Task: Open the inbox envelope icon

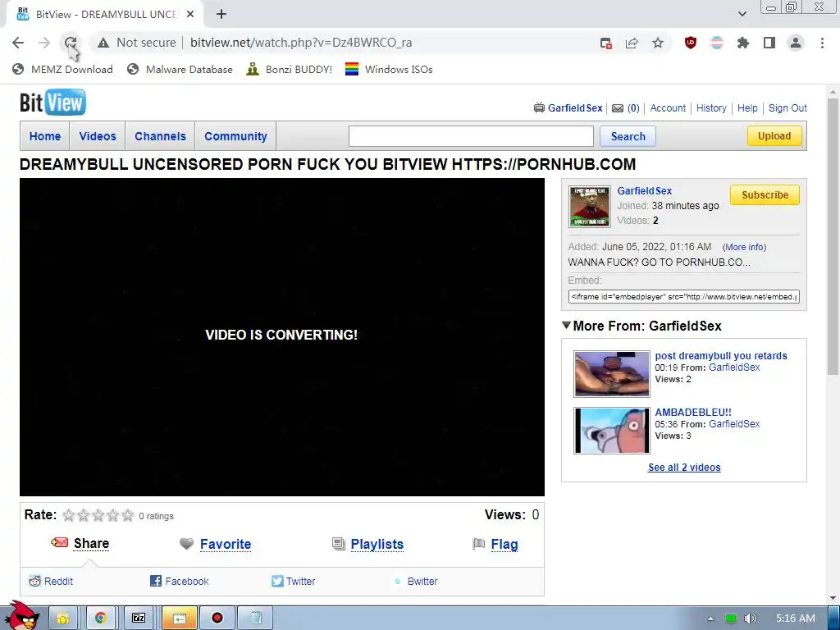Action: coord(618,108)
